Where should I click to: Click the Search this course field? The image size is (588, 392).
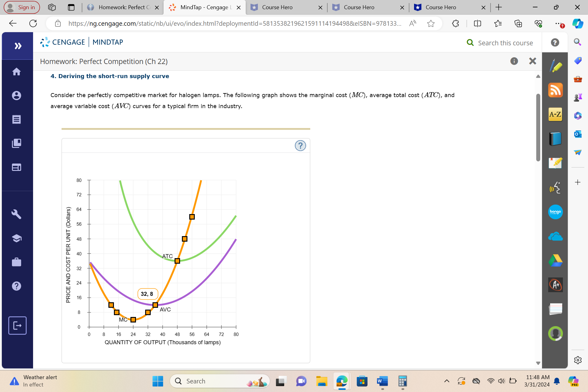[505, 43]
